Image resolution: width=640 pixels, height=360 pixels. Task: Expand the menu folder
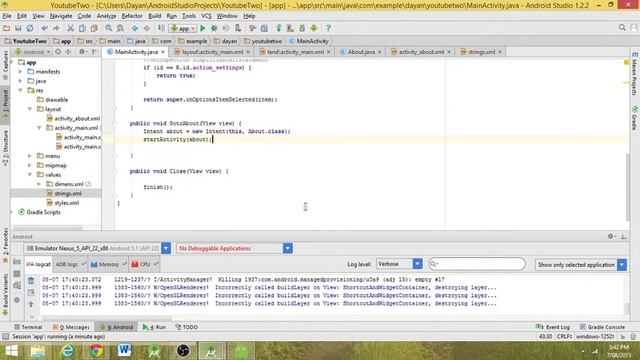point(30,156)
